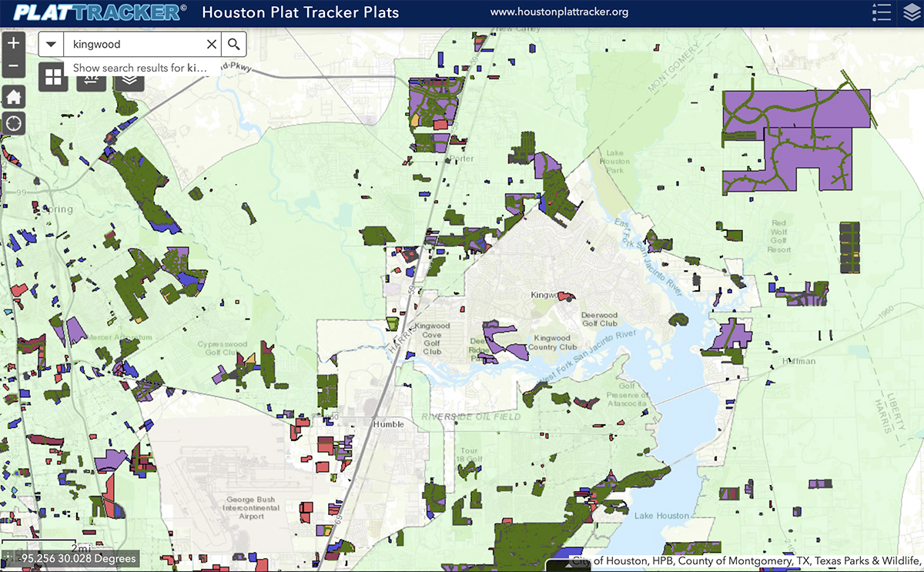924x572 pixels.
Task: Open the Layer List in the header
Action: [911, 12]
